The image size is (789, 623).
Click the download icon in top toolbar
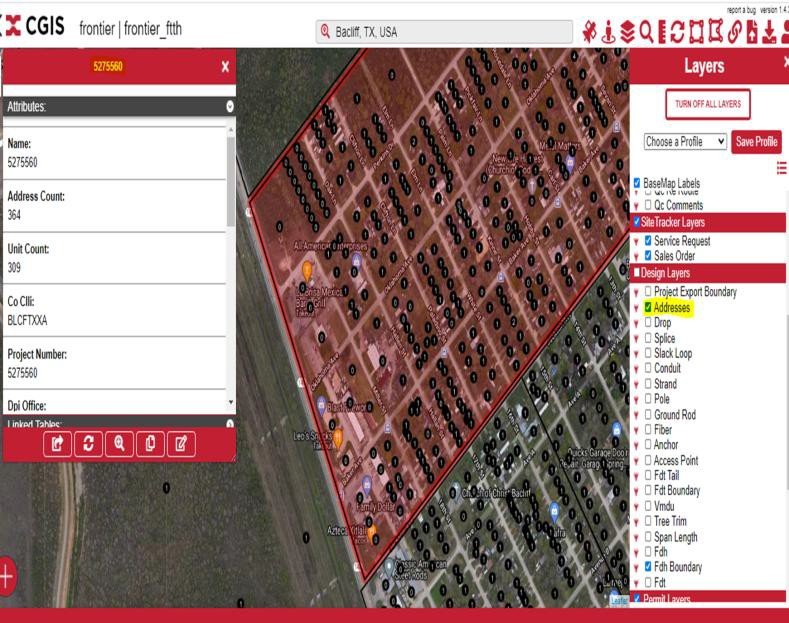[x=769, y=31]
